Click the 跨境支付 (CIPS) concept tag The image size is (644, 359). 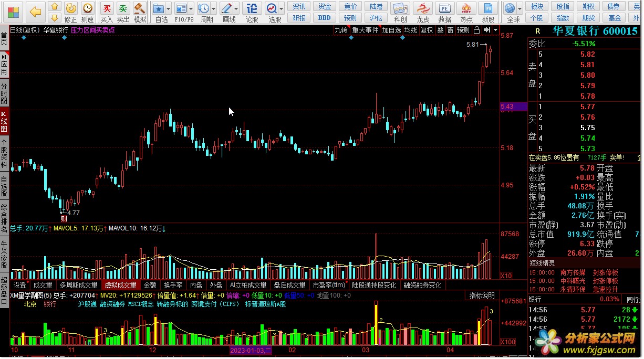pos(215,304)
